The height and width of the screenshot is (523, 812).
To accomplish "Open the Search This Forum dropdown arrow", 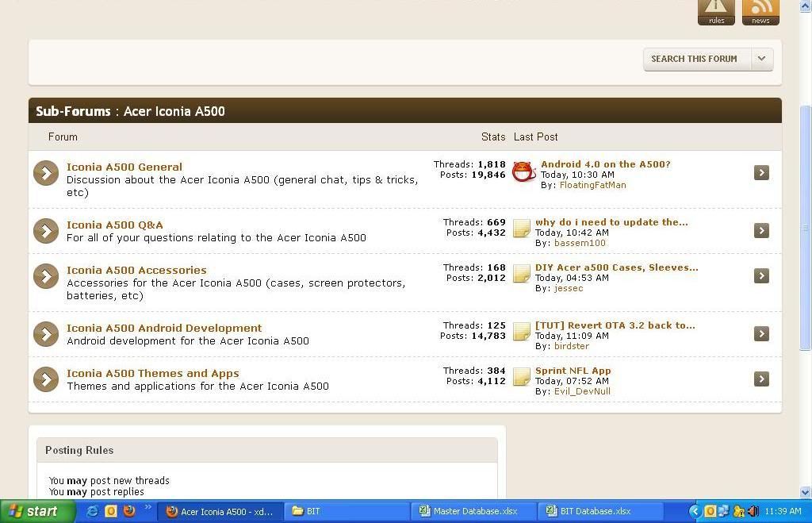I will coord(761,59).
